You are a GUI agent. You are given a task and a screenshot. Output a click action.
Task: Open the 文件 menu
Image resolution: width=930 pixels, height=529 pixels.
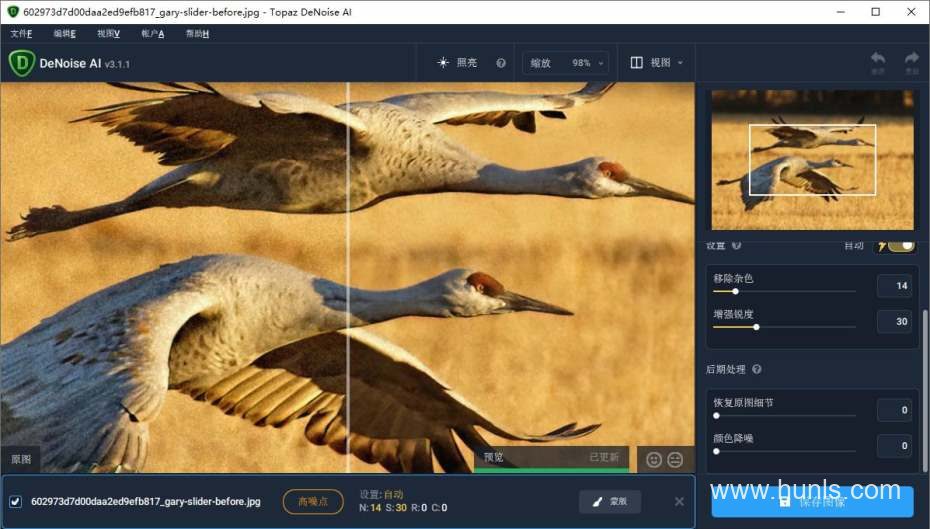coord(21,34)
